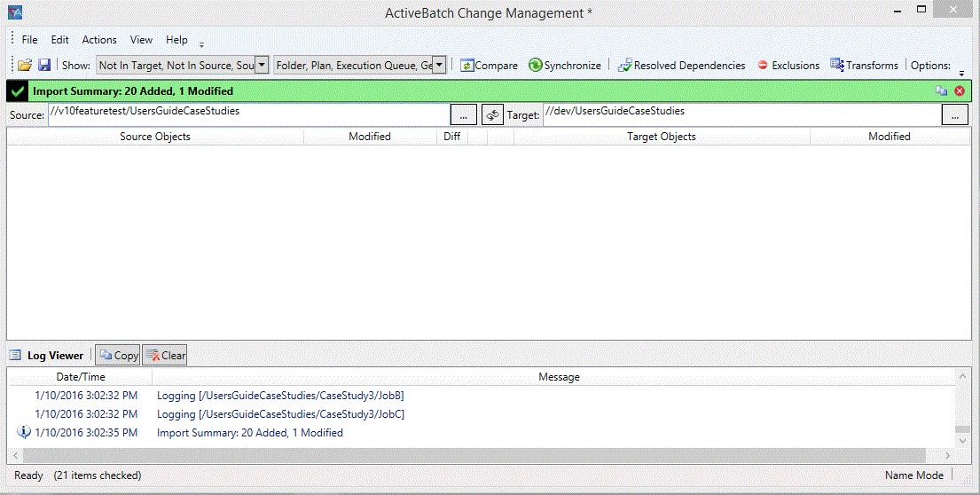Open the File menu
980x495 pixels.
tap(29, 39)
